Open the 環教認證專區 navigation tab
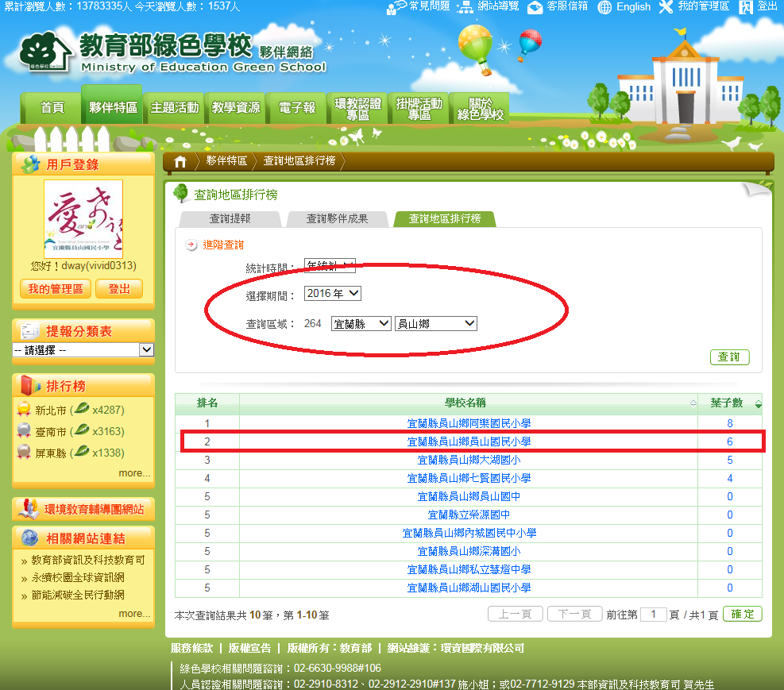 [x=357, y=108]
